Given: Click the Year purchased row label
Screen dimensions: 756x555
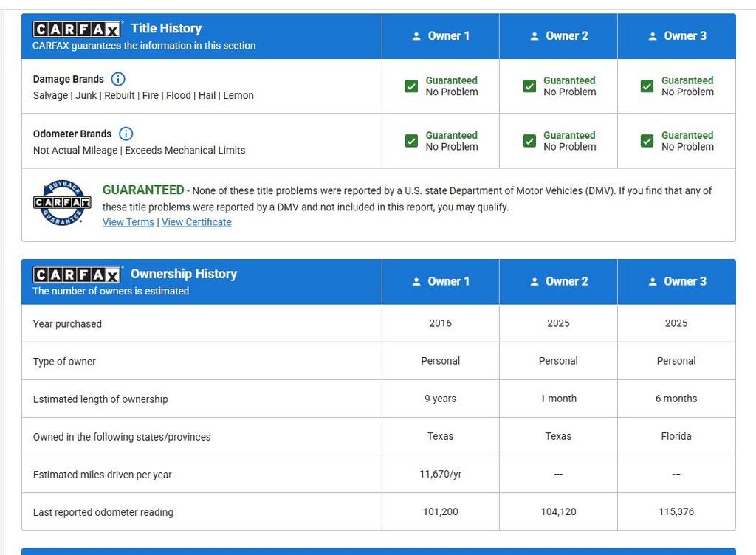Looking at the screenshot, I should (x=67, y=324).
